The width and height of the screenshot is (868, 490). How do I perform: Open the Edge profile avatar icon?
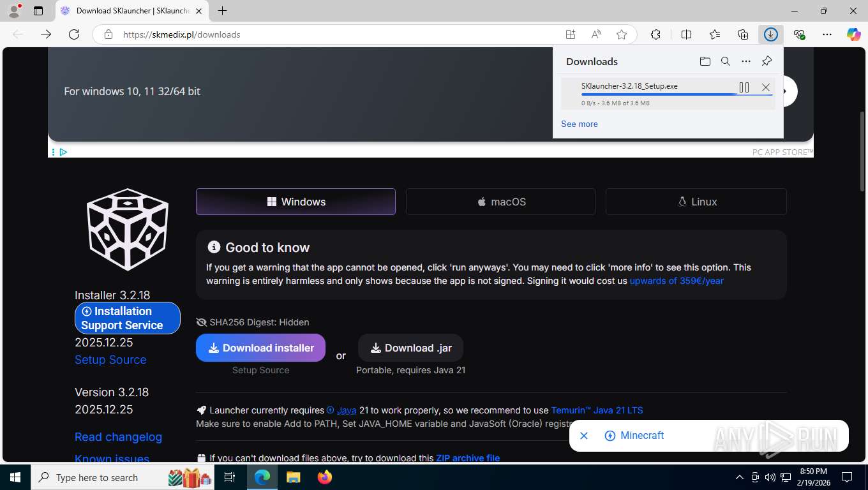click(14, 11)
